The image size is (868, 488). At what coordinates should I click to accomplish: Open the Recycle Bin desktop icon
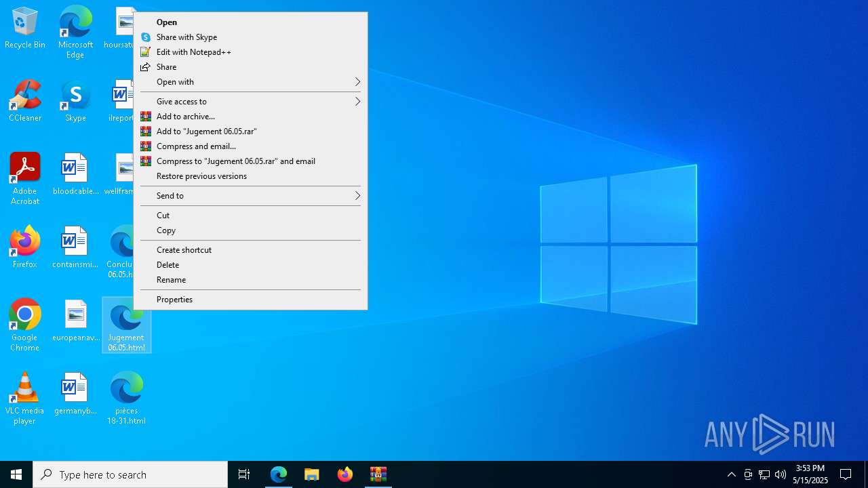(25, 28)
